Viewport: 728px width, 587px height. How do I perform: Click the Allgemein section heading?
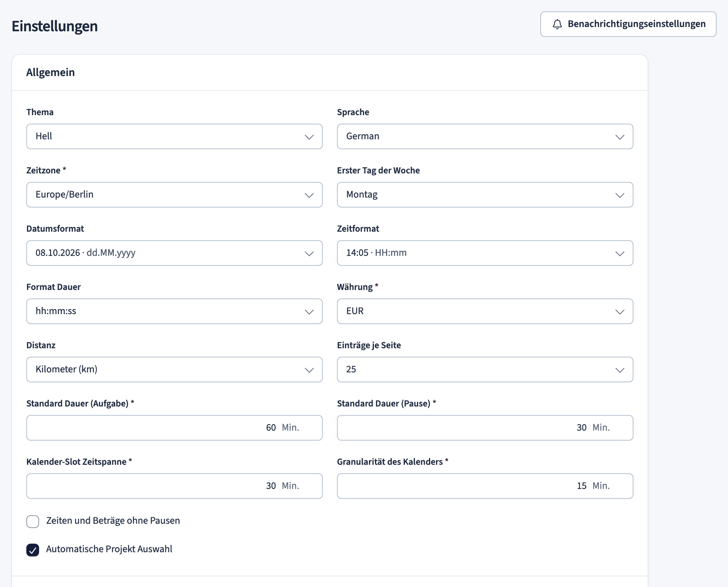[51, 72]
